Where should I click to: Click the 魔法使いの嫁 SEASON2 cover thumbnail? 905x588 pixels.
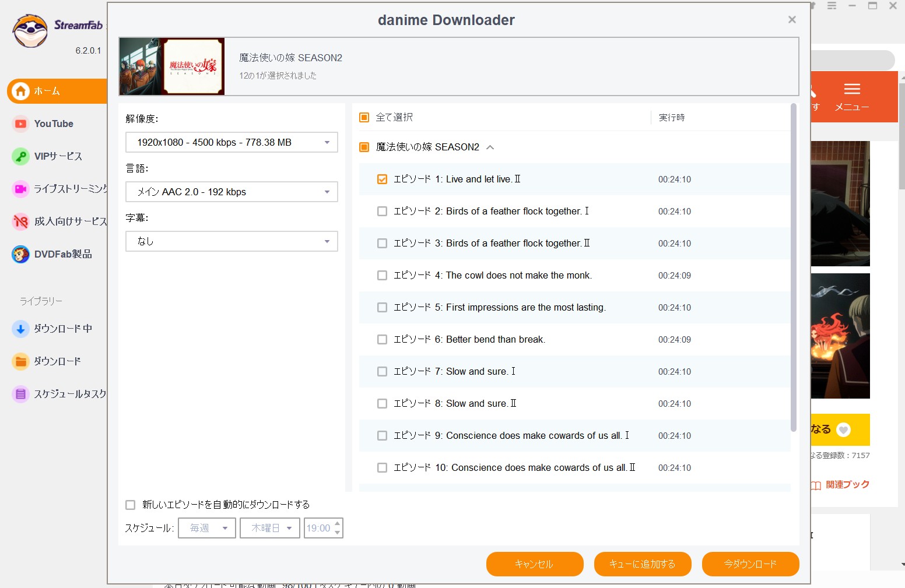pyautogui.click(x=172, y=66)
